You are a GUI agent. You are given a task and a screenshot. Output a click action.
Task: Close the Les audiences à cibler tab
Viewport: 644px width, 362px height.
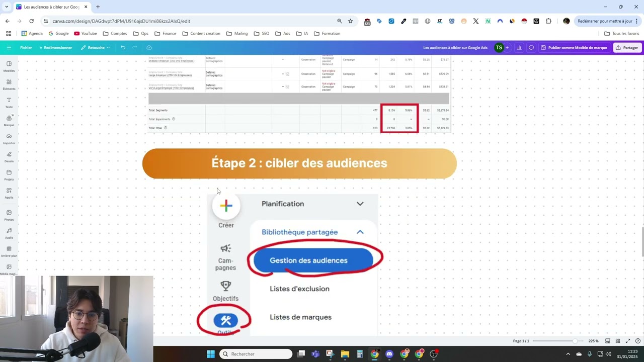(86, 7)
